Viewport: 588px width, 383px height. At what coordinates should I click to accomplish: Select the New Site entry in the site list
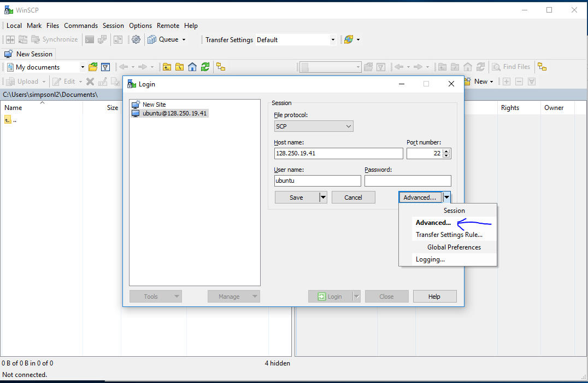(x=154, y=105)
